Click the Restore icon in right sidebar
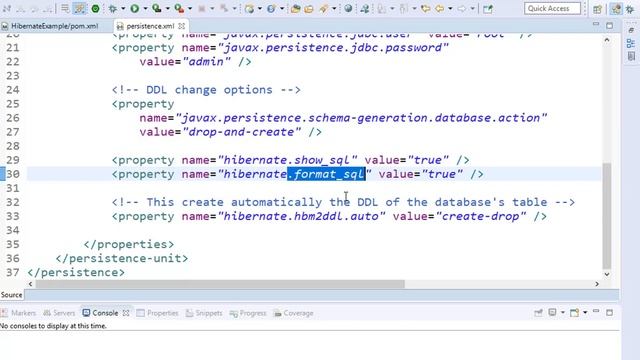 631,31
